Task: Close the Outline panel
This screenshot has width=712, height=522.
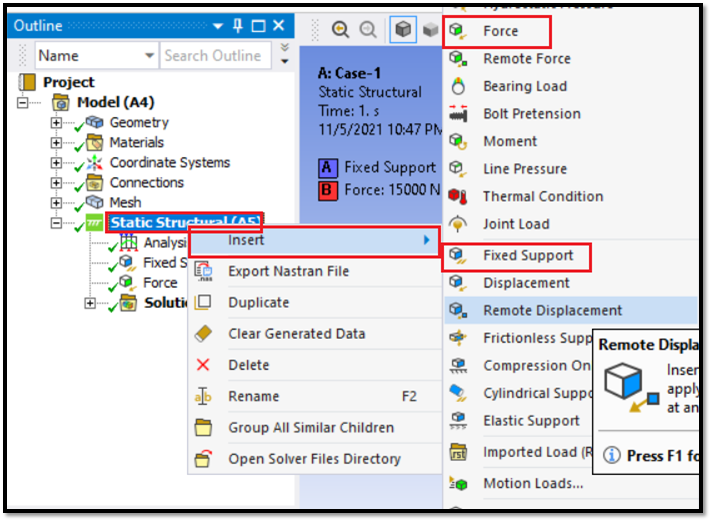Action: pos(279,25)
